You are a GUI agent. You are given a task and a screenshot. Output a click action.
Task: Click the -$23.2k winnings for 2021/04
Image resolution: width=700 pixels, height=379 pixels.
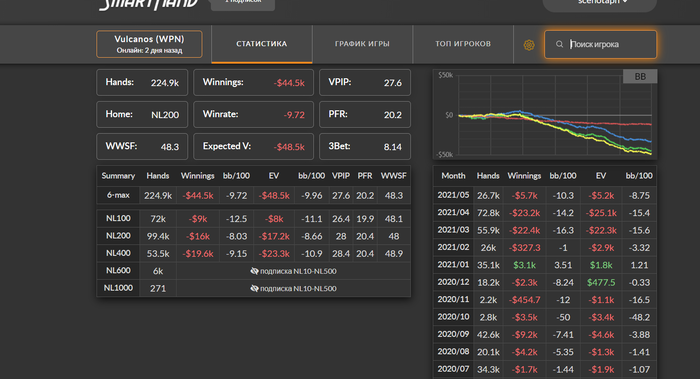(x=524, y=213)
